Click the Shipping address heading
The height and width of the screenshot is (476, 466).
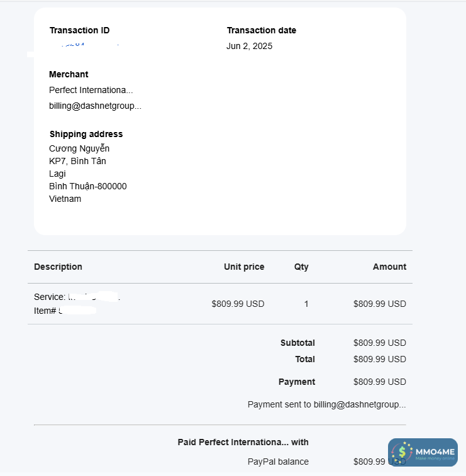[x=86, y=134]
